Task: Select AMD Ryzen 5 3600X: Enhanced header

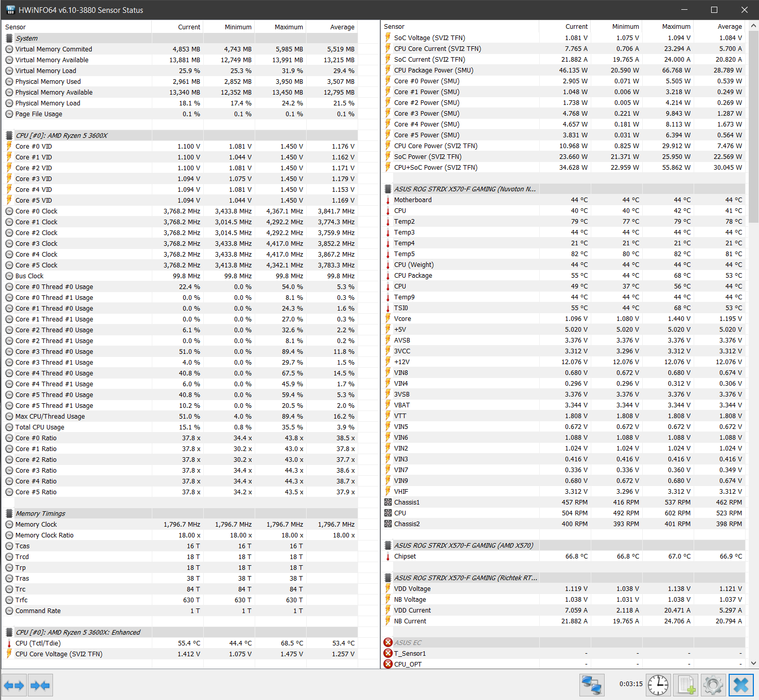Action: (180, 632)
